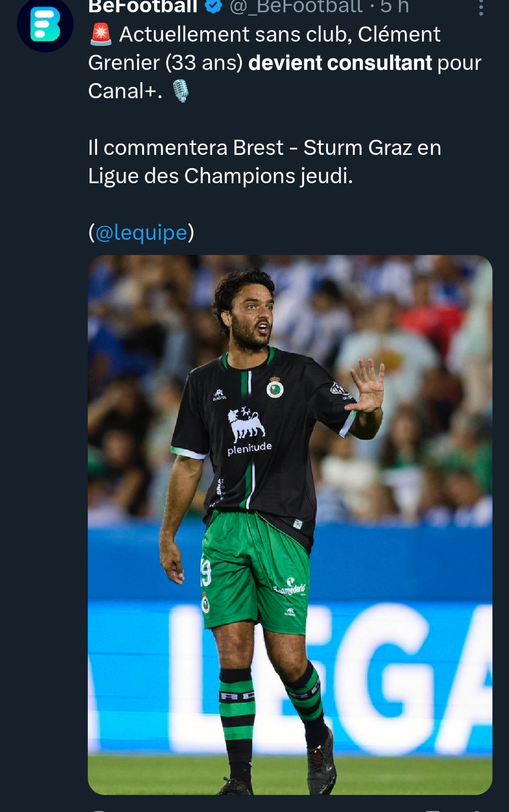Follow the @lequipe mention link

point(141,232)
